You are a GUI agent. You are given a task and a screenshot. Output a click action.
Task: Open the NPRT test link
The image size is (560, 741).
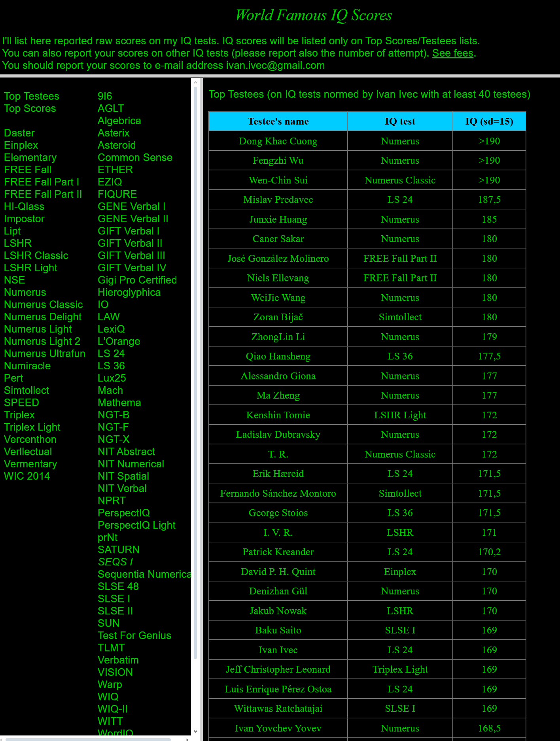pyautogui.click(x=112, y=501)
